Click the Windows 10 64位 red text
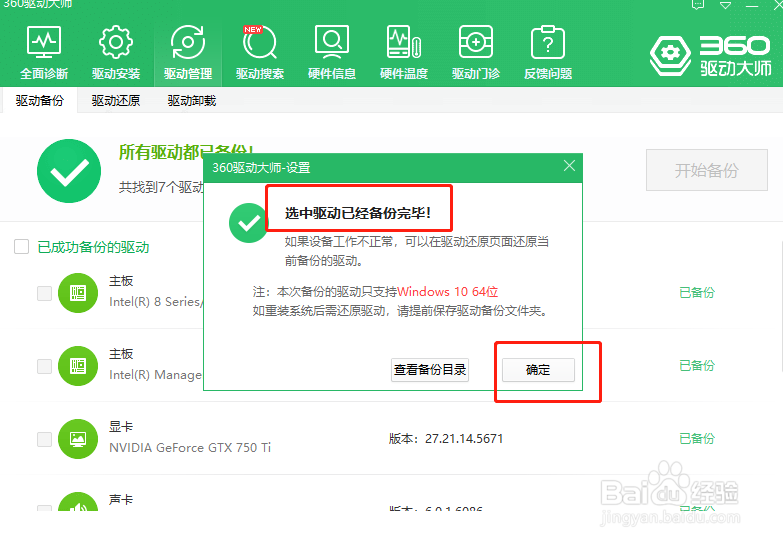Image resolution: width=783 pixels, height=544 pixels. 448,292
